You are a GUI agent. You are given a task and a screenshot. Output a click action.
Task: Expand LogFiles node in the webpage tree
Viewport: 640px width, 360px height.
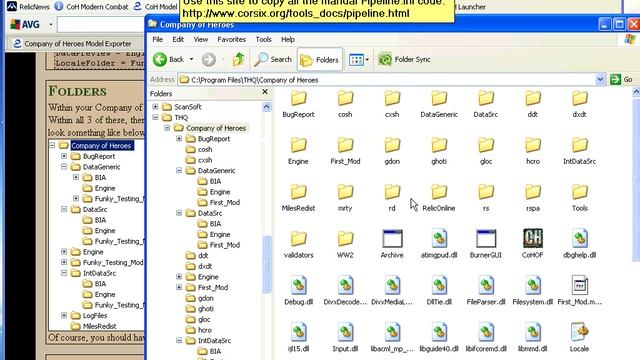point(64,316)
